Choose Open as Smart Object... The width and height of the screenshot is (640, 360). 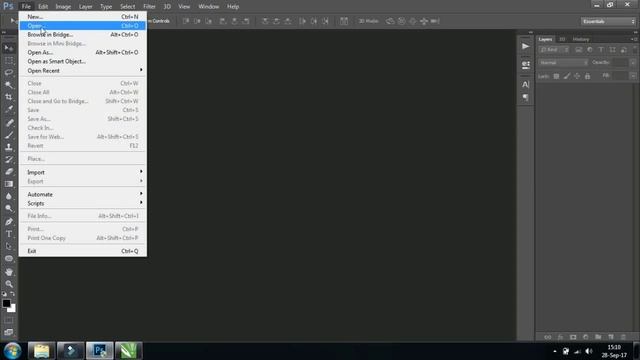click(x=82, y=62)
